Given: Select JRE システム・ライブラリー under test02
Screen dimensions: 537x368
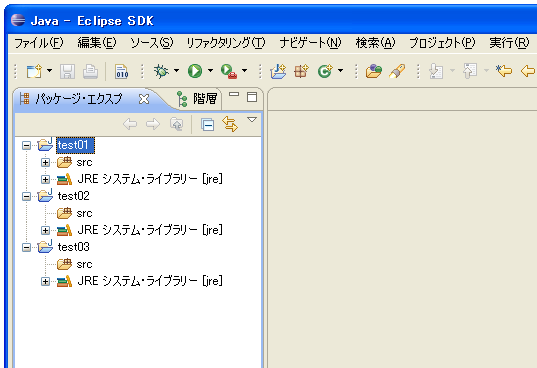Looking at the screenshot, I should point(150,230).
